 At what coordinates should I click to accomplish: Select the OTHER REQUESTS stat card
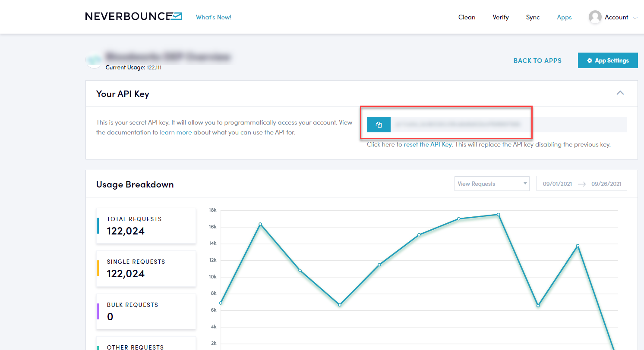pyautogui.click(x=146, y=344)
